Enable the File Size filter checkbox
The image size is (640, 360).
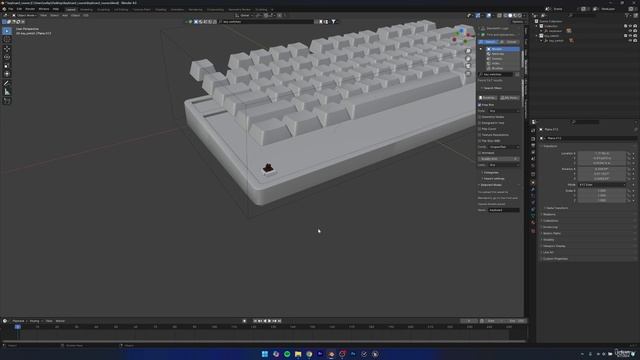[x=480, y=141]
